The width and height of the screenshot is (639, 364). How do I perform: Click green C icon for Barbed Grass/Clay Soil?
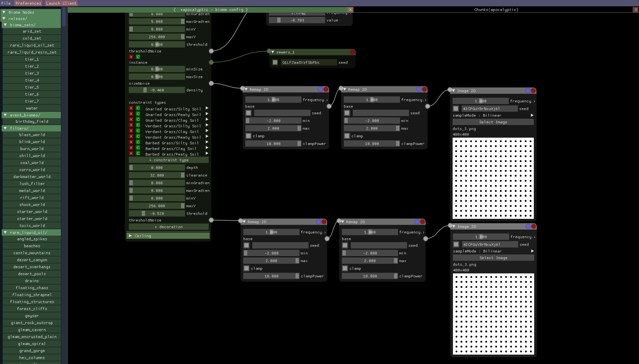(x=138, y=148)
